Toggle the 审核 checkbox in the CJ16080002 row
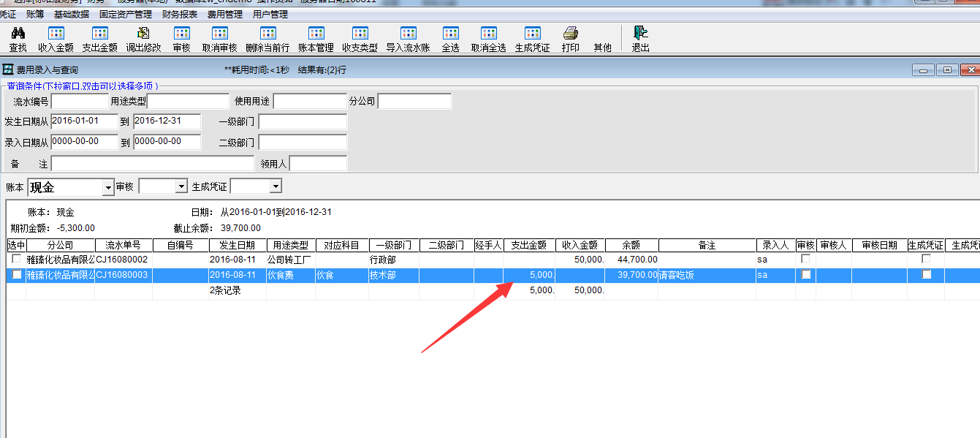The height and width of the screenshot is (438, 980). click(805, 259)
